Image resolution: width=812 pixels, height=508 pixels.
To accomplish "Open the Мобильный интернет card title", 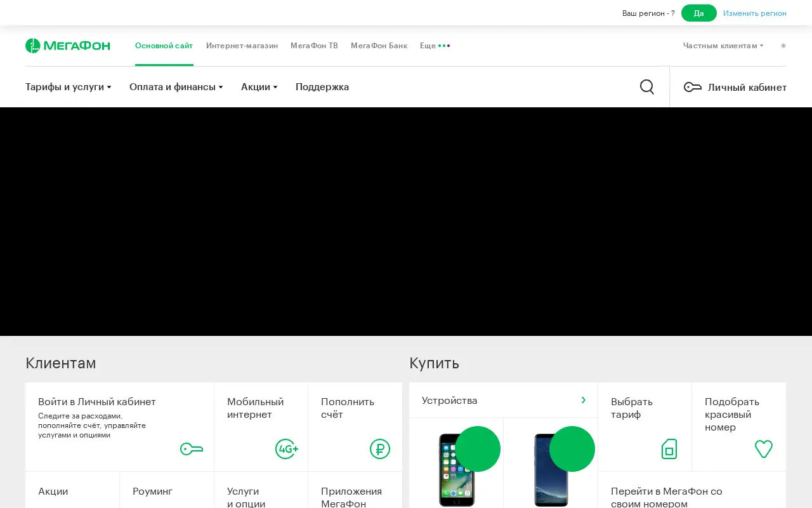I will coord(256,408).
